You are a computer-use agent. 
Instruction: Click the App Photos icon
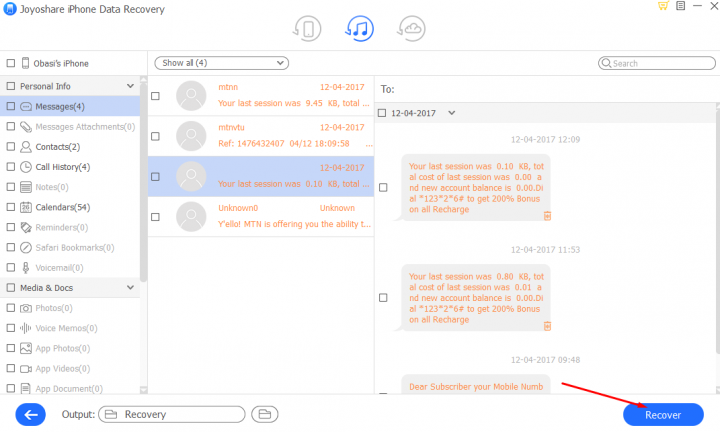coord(26,348)
